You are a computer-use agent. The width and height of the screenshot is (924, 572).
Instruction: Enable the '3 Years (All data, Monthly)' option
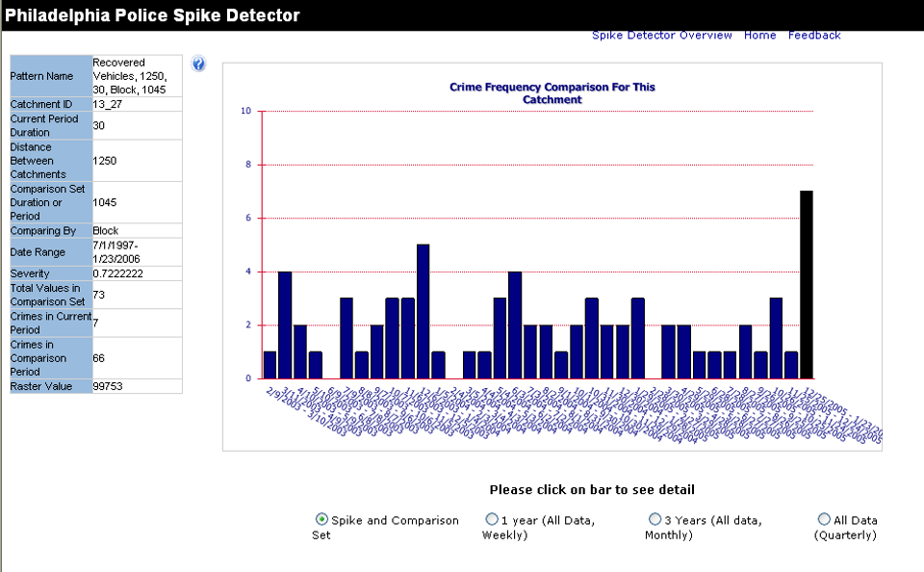coord(654,518)
